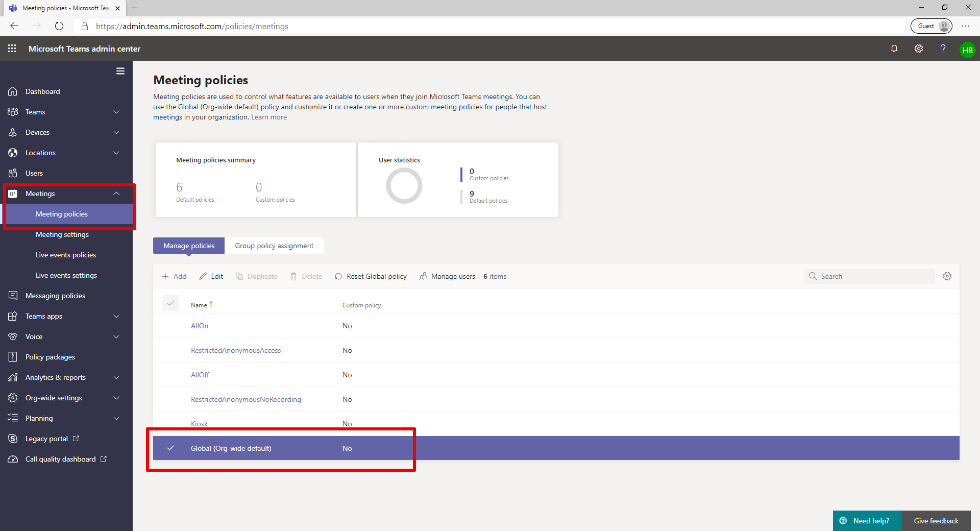
Task: Toggle the select-all policies checkbox
Action: pyautogui.click(x=170, y=303)
